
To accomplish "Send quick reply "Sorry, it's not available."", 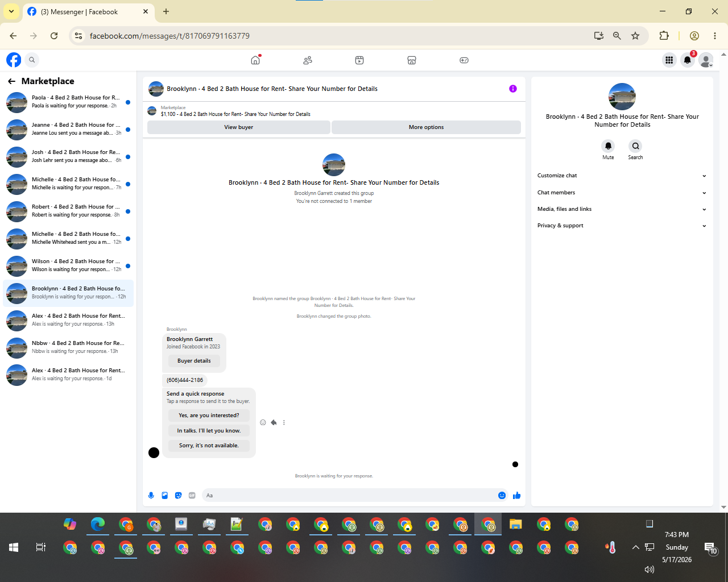I will click(x=209, y=446).
